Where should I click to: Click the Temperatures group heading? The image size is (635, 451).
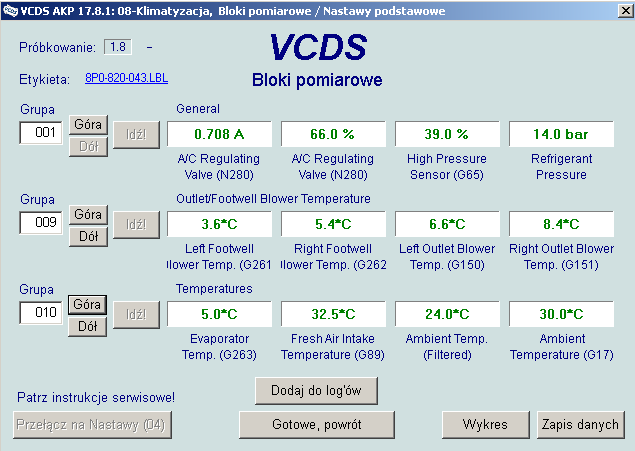[x=214, y=289]
